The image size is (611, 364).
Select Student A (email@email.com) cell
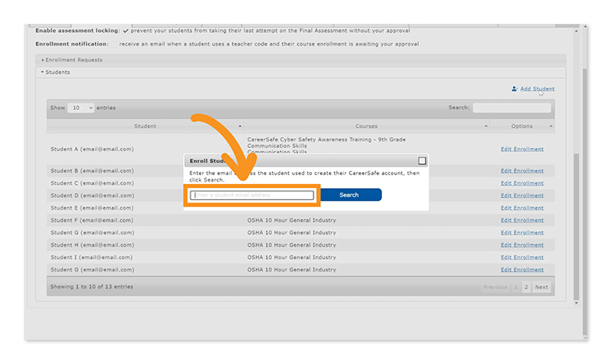(x=92, y=149)
